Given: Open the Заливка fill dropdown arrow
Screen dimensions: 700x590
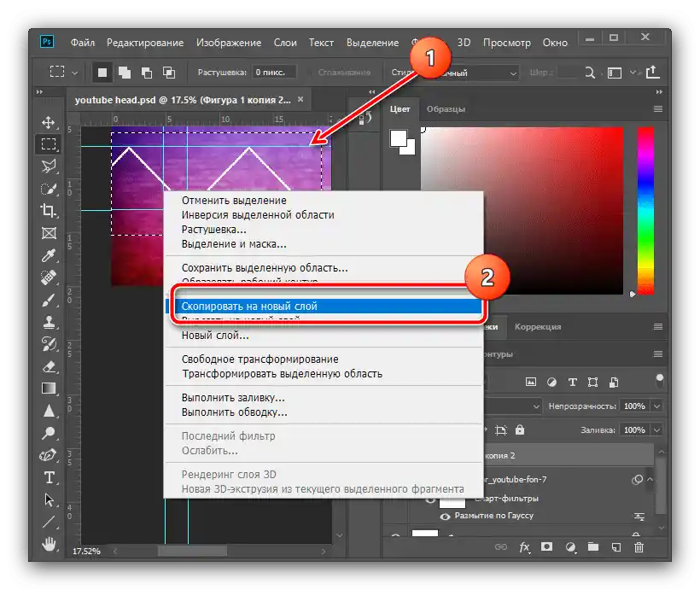Looking at the screenshot, I should 656,429.
